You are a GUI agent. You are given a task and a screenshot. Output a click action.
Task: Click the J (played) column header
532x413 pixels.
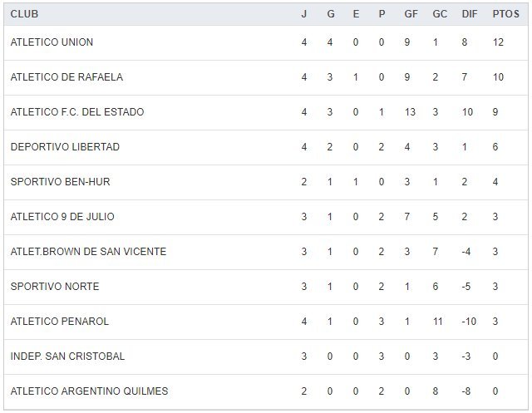(x=304, y=14)
